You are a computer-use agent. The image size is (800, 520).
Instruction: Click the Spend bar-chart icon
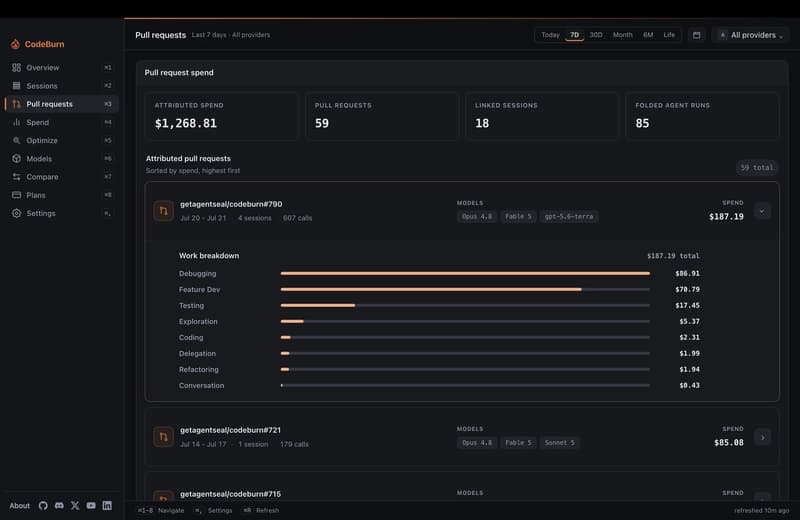(x=16, y=122)
